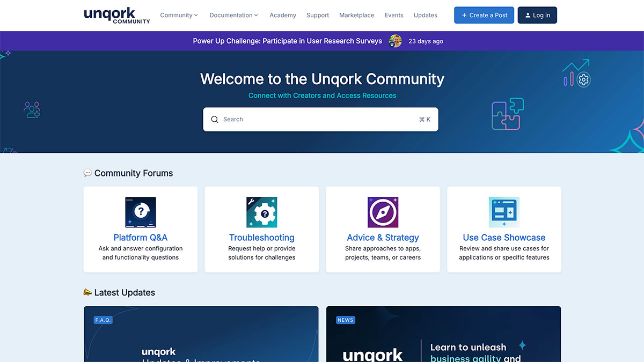Expand the Community dropdown
This screenshot has height=362, width=644.
179,15
